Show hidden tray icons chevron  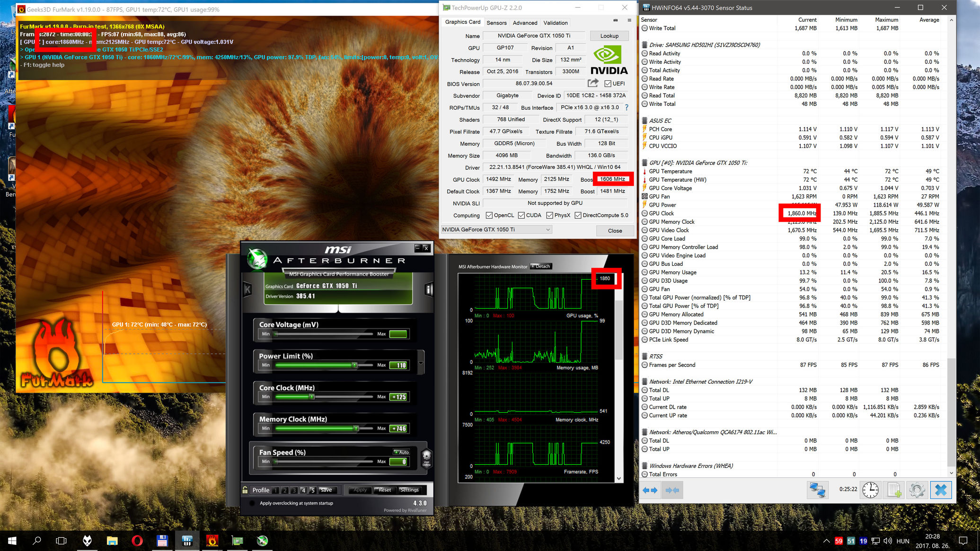[827, 541]
